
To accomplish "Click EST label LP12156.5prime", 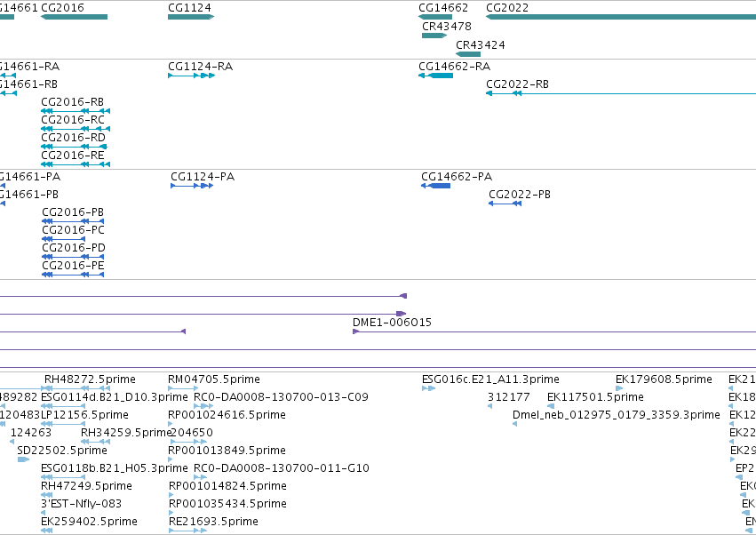I will [x=85, y=415].
